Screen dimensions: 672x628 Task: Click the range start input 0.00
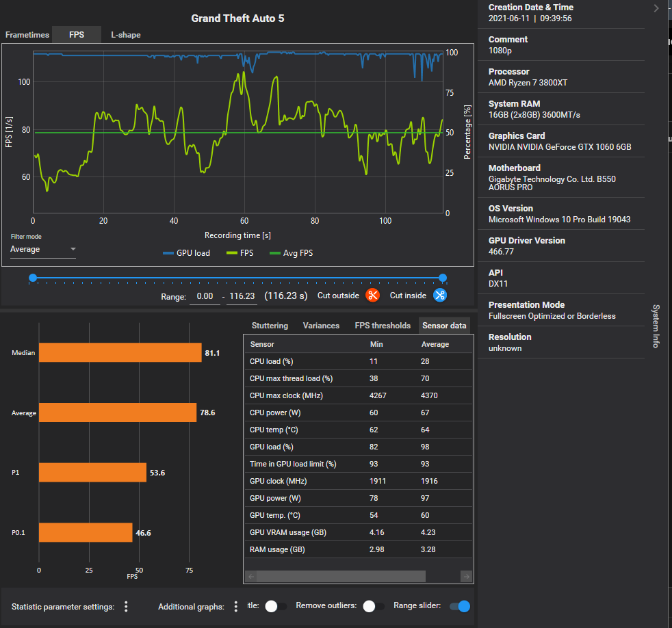(x=205, y=296)
